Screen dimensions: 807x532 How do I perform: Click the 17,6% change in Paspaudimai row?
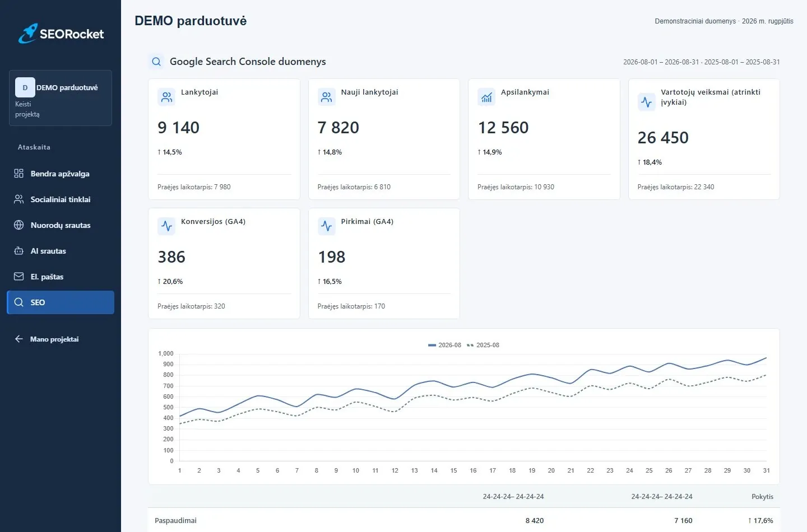[x=760, y=520]
